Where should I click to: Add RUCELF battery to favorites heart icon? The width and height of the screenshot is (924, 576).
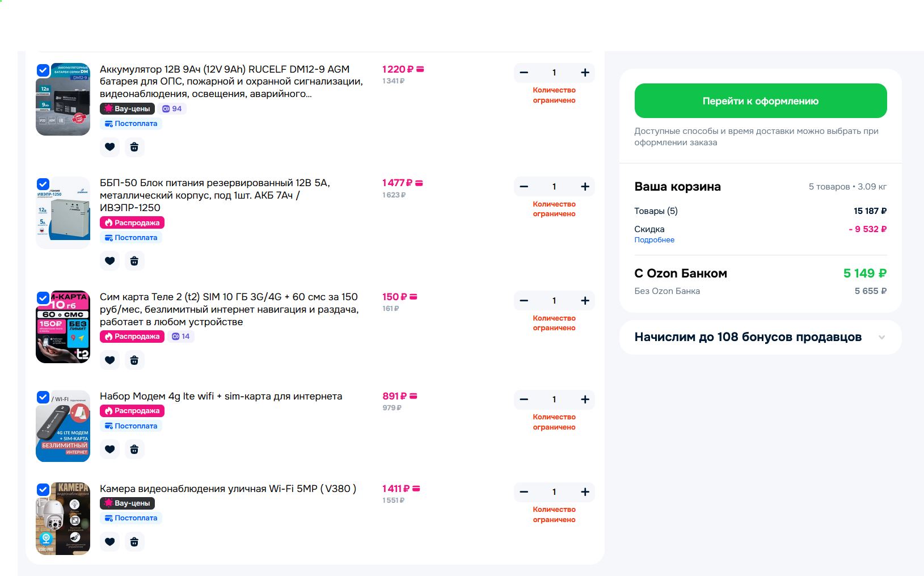[x=110, y=147]
